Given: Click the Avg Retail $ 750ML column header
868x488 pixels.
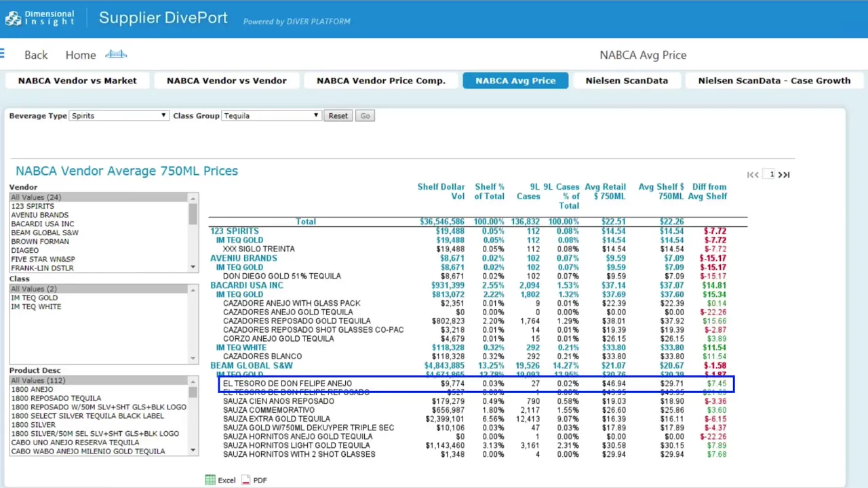Looking at the screenshot, I should [x=607, y=192].
